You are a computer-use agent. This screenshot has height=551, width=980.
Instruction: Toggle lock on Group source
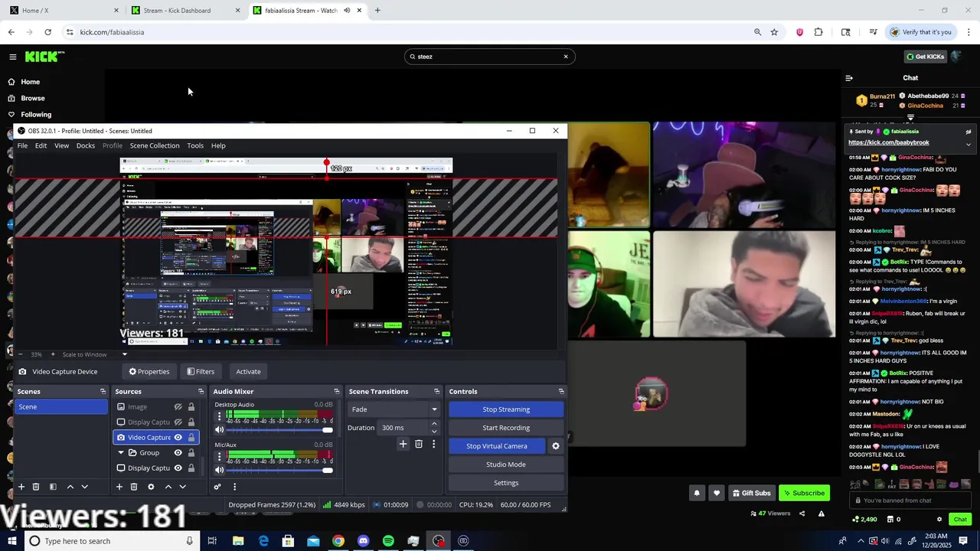coord(191,453)
